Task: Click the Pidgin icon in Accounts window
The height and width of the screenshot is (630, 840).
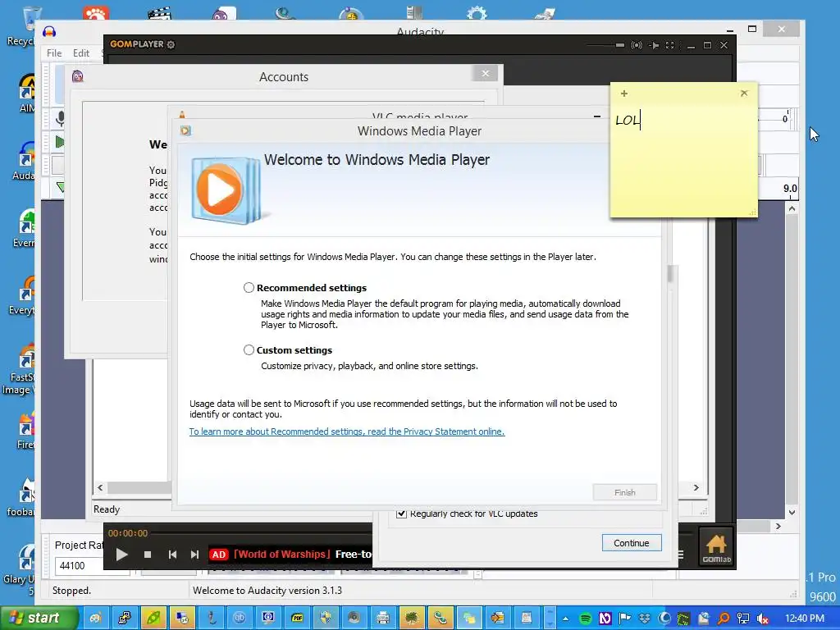Action: [x=78, y=76]
